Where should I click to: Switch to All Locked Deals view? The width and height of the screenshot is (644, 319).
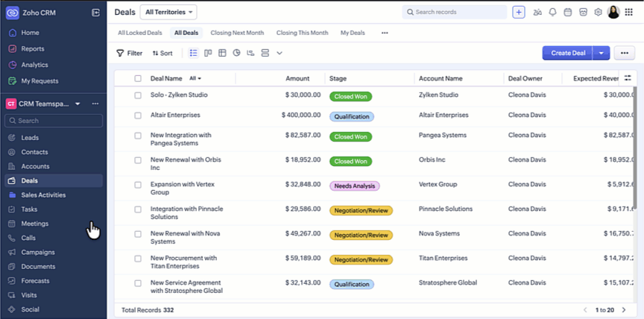pyautogui.click(x=140, y=33)
